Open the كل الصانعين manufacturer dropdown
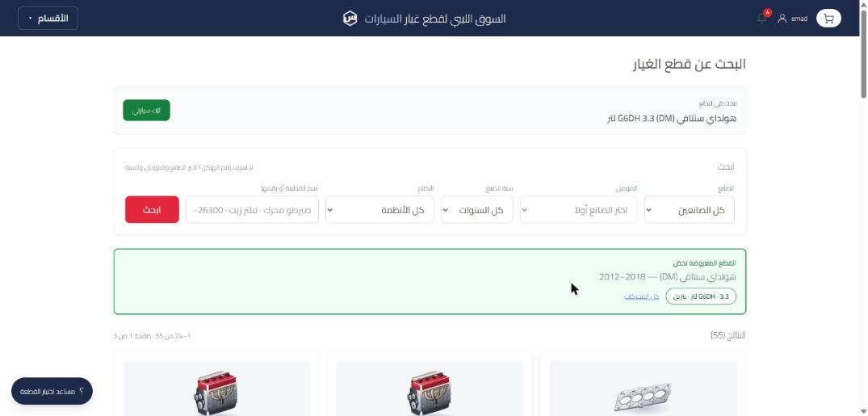This screenshot has width=868, height=416. coord(690,210)
